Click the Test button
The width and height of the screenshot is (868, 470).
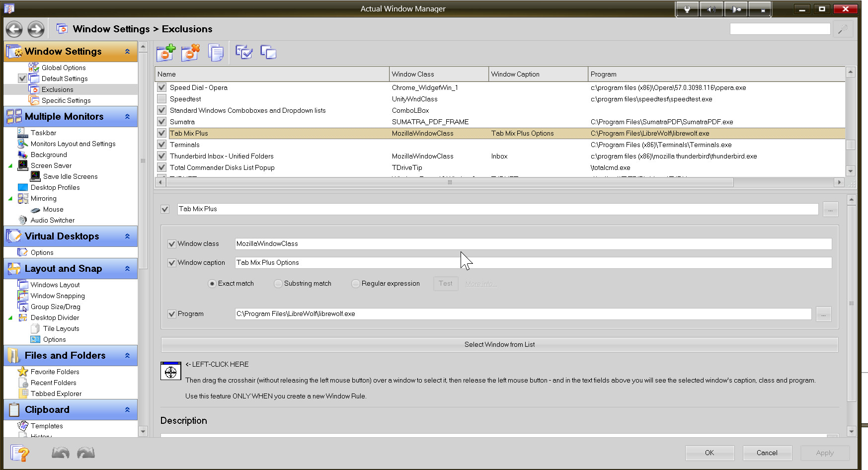tap(446, 284)
